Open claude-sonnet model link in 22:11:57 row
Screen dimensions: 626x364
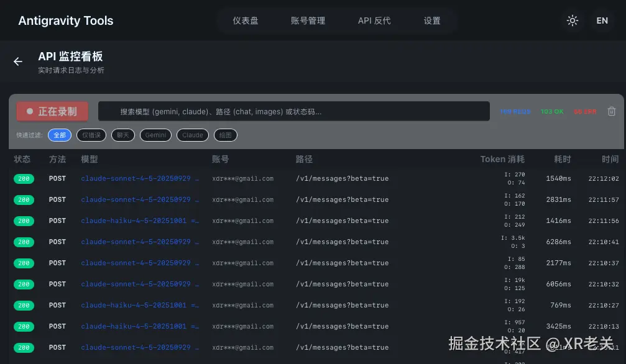coord(140,199)
